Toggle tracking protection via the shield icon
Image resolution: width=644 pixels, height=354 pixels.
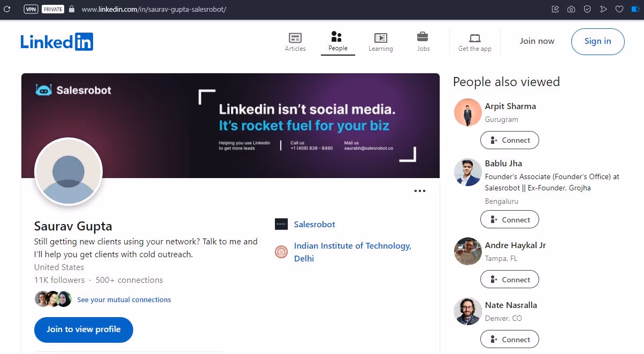pyautogui.click(x=587, y=9)
